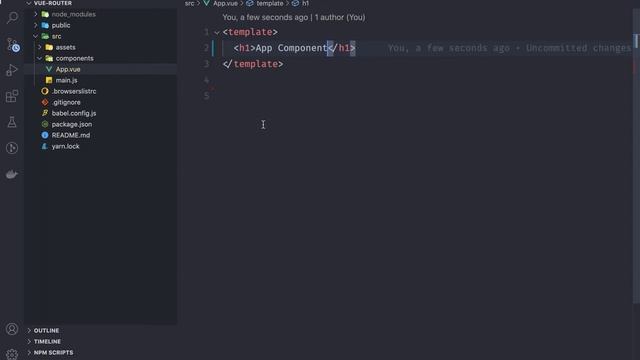640x360 pixels.
Task: Select src in the breadcrumb
Action: [189, 3]
